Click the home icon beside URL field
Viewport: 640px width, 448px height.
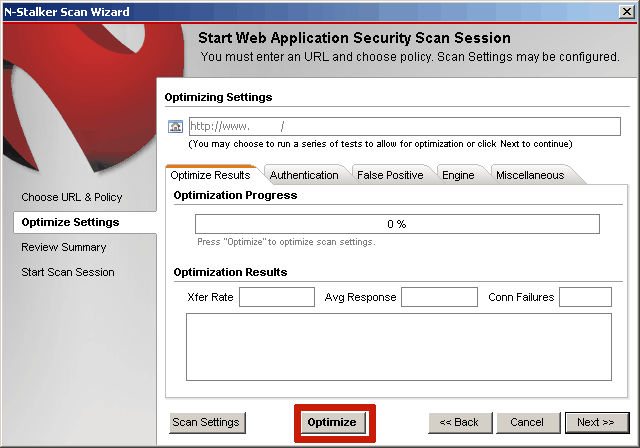click(176, 126)
